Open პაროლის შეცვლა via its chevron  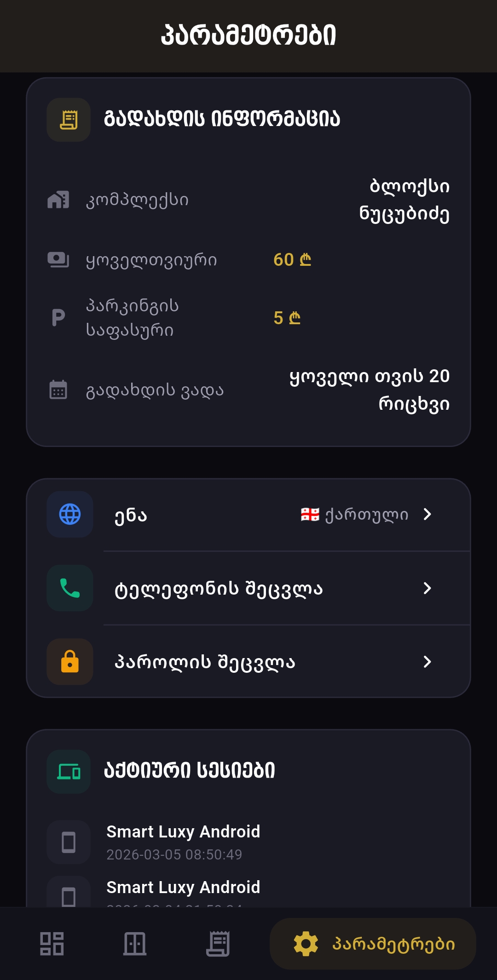[x=427, y=661]
